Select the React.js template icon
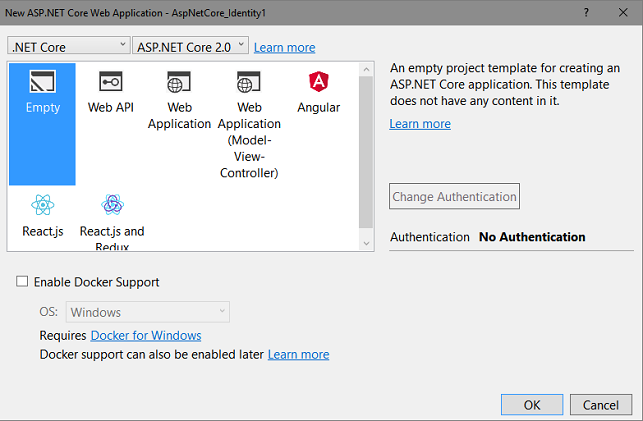 click(x=43, y=205)
